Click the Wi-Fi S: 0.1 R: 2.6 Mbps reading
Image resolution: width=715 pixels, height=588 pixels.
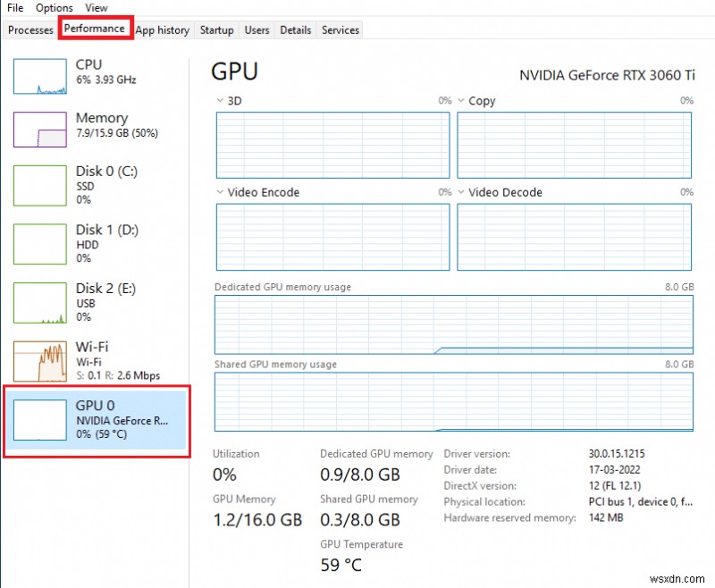(118, 375)
